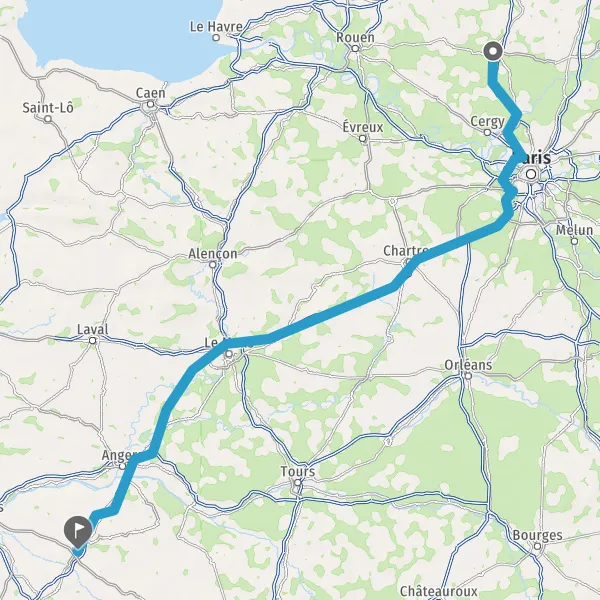Click the Évreux city label
600x600 pixels.
(363, 127)
